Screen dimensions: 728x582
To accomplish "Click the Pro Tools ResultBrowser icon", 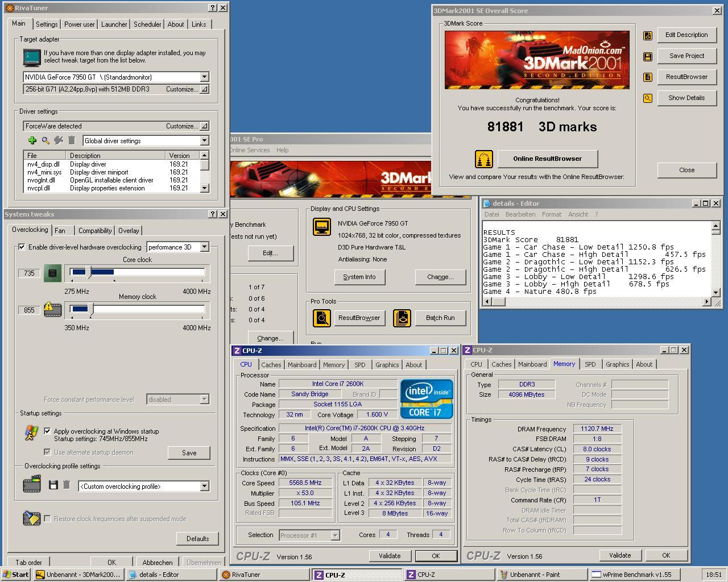I will pyautogui.click(x=322, y=318).
